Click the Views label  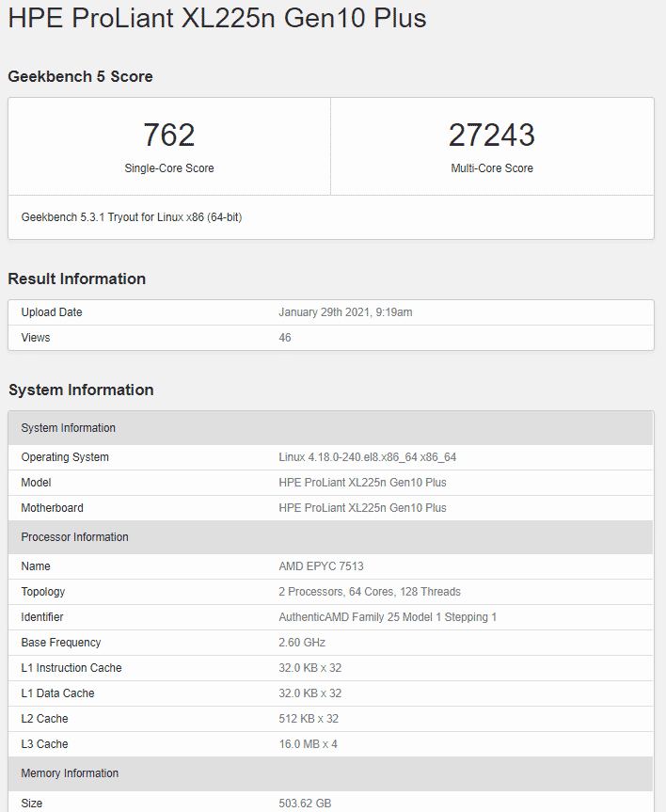tap(36, 338)
